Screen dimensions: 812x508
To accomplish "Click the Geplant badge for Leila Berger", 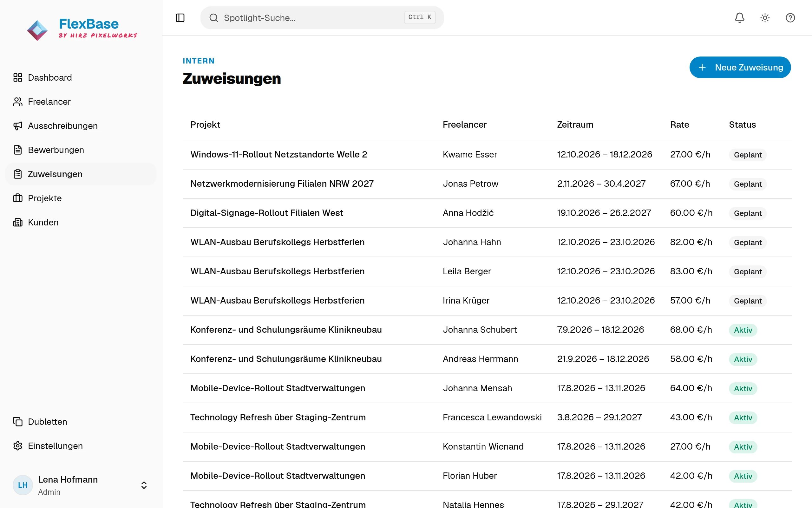I will 748,271.
